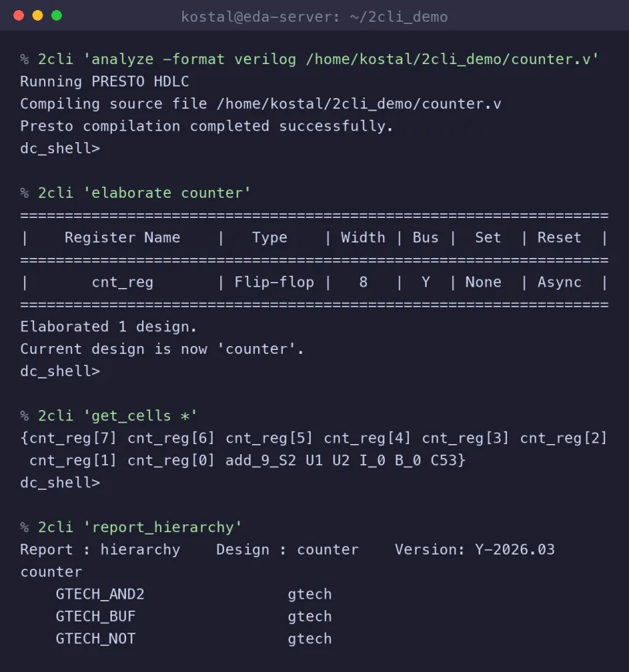629x672 pixels.
Task: Click the Reset column header
Action: click(559, 237)
